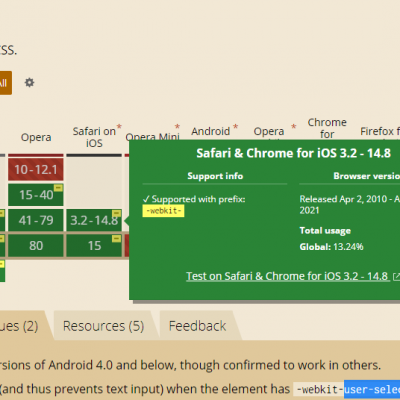Select Opera version 41-79 cell
This screenshot has height=400, width=400.
36,220
